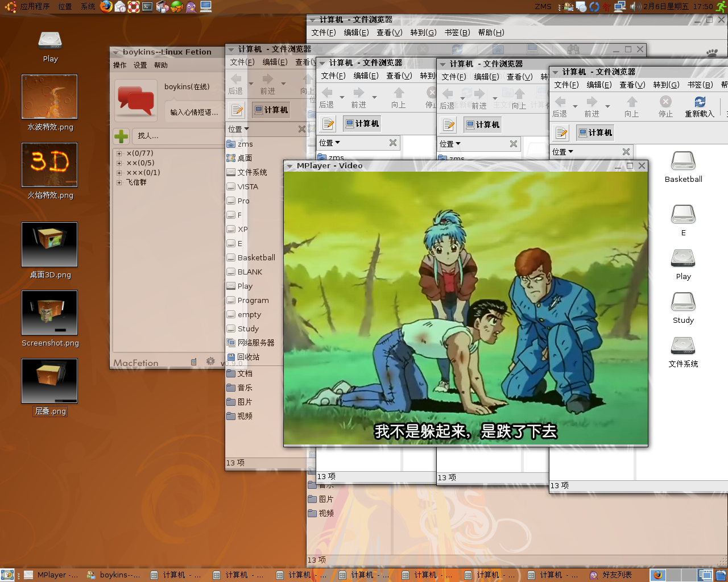Open the 水波特效.png desktop thumbnail
The height and width of the screenshot is (582, 728).
click(x=49, y=97)
